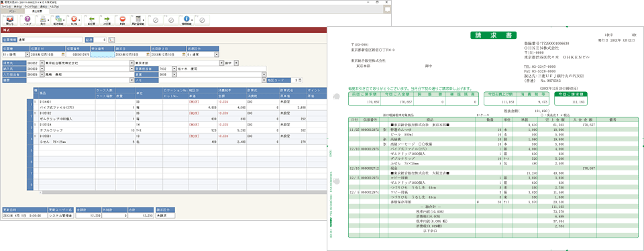Click the horizontal scrollbar below item grid

(184, 192)
